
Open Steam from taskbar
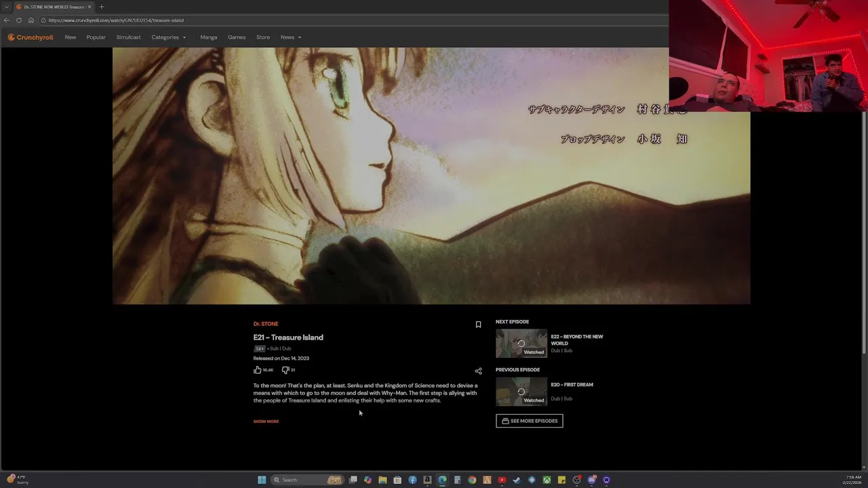point(517,480)
